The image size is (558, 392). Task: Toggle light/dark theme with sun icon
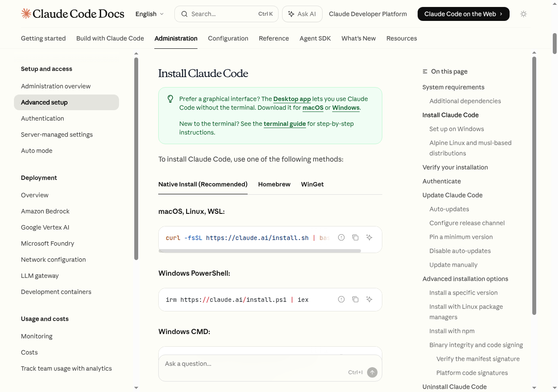coord(524,14)
